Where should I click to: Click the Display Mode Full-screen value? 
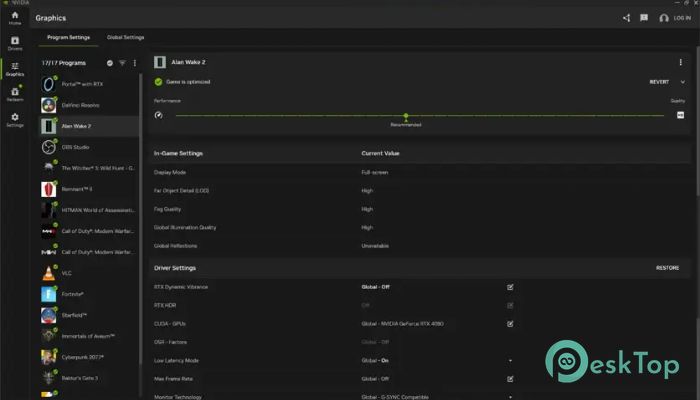(x=375, y=172)
